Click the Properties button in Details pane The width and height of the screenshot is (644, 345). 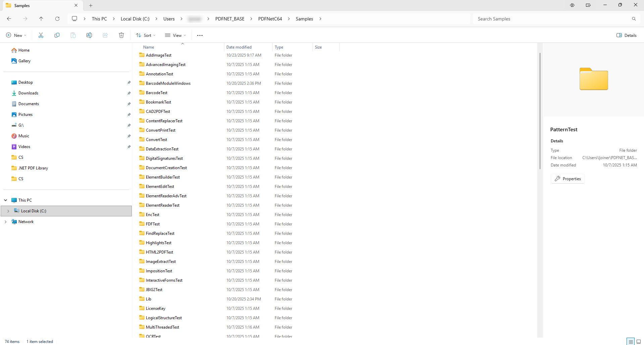pyautogui.click(x=568, y=179)
